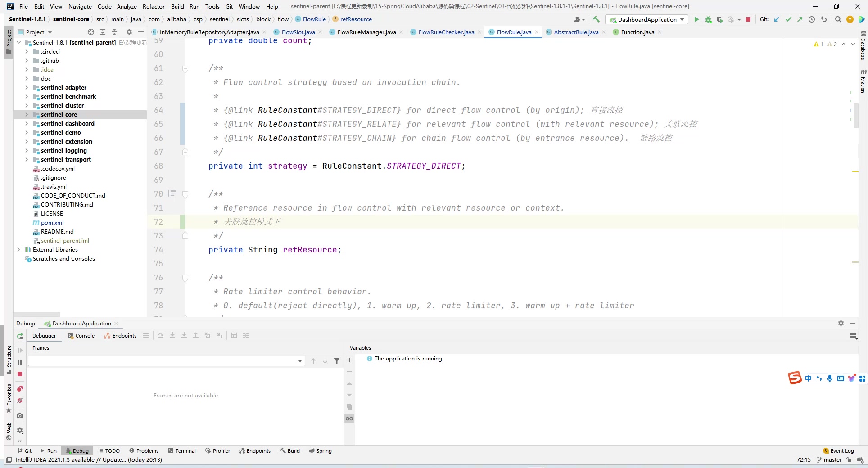Click the Step Over icon in debugger toolbar
The height and width of the screenshot is (468, 868).
[x=161, y=336]
